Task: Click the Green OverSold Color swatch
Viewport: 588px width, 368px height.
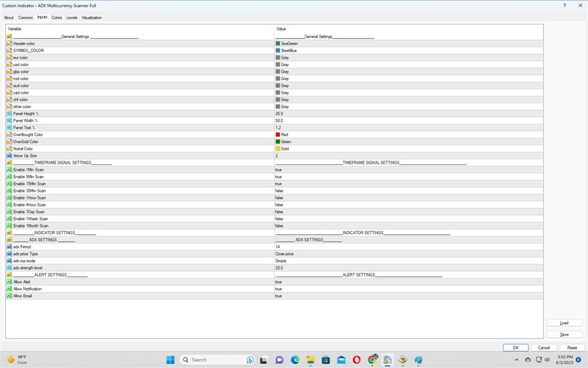Action: (x=278, y=142)
